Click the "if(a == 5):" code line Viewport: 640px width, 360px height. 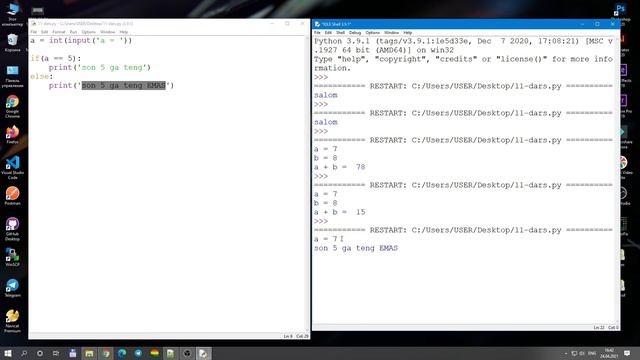[56, 58]
